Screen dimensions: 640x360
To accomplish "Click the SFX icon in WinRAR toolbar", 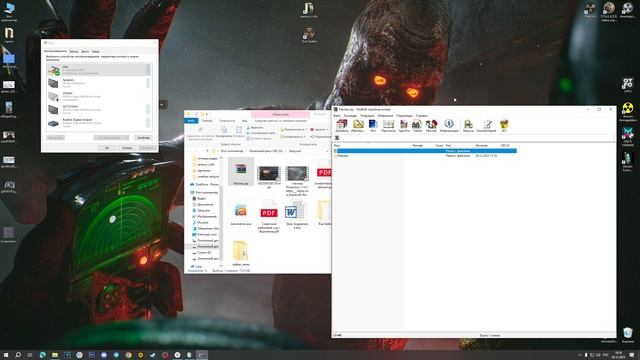I will coord(504,125).
